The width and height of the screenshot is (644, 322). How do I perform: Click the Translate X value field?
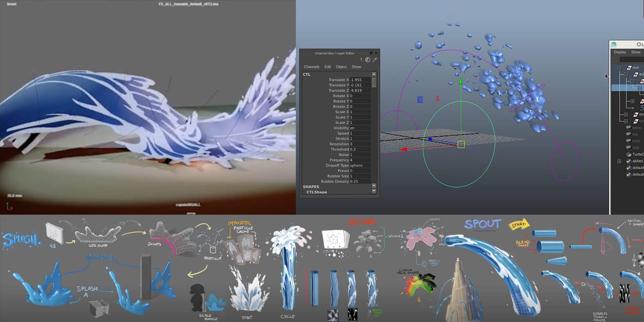pos(360,80)
